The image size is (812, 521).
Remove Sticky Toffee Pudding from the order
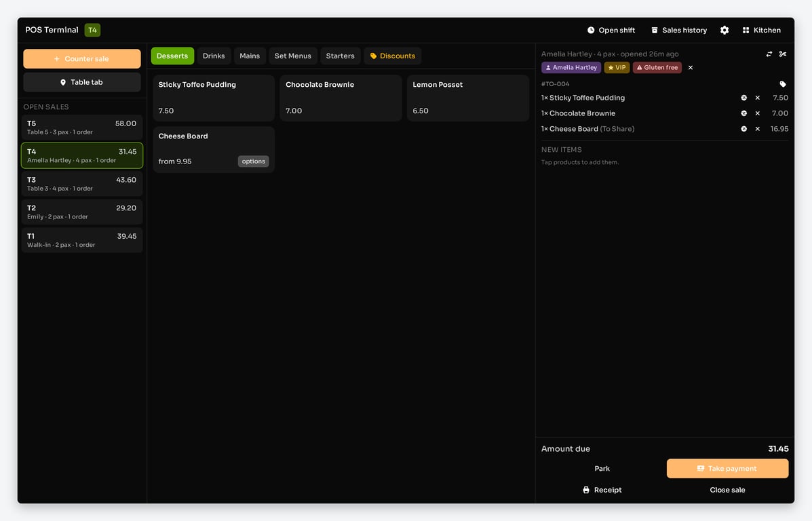point(757,98)
